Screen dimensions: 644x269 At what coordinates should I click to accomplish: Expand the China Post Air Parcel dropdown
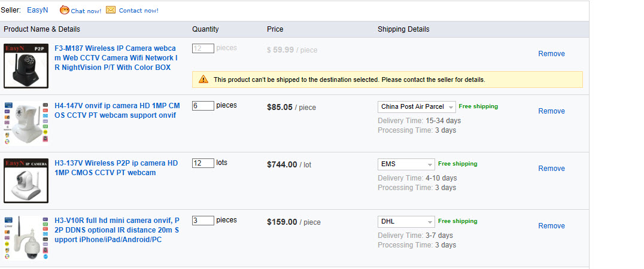(x=417, y=107)
